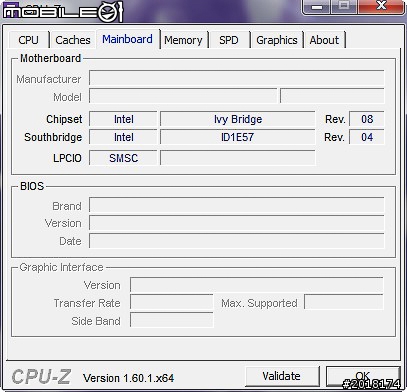Open the About tab

(x=324, y=40)
